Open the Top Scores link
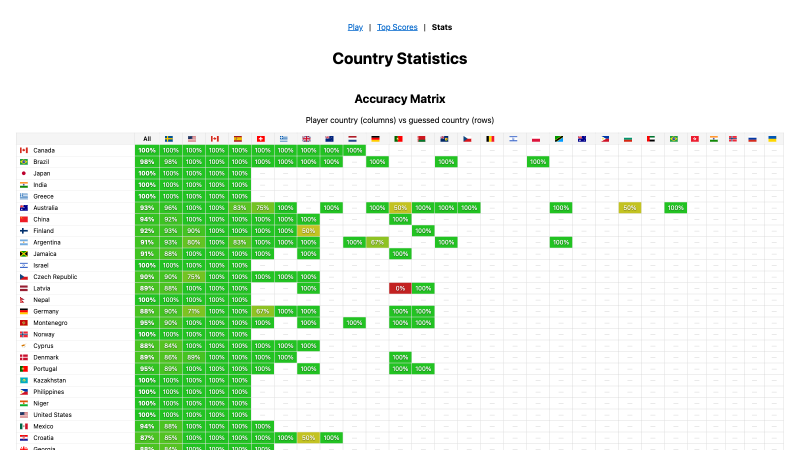This screenshot has height=450, width=800. tap(397, 27)
